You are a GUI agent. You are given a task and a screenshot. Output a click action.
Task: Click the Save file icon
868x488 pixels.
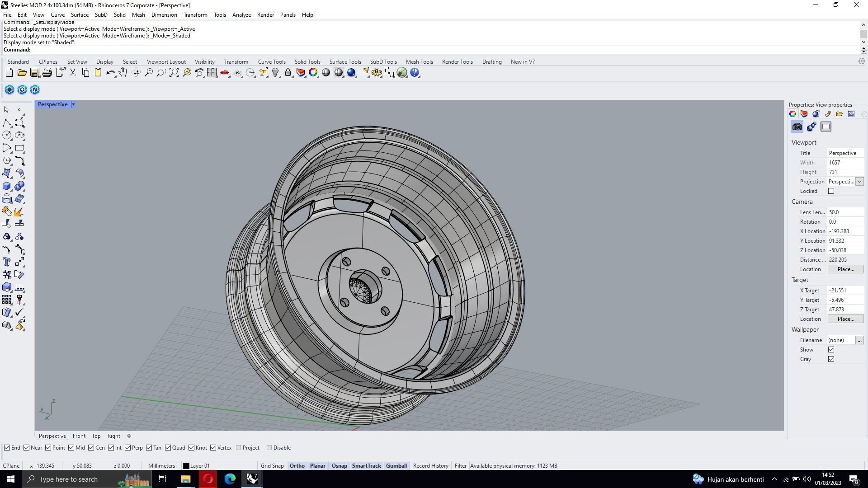coord(34,73)
